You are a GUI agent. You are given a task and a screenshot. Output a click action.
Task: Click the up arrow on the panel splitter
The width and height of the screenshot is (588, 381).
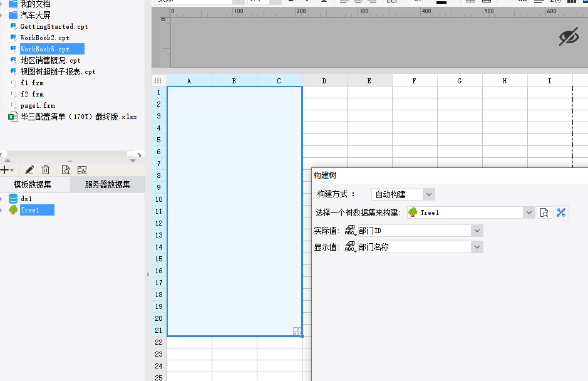(7, 160)
